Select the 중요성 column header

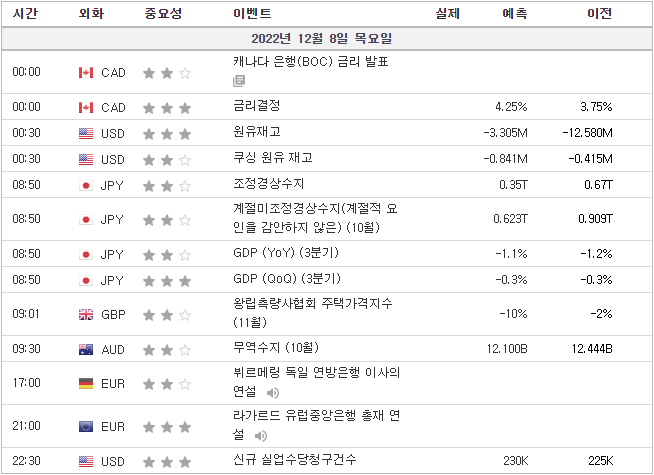(x=163, y=13)
